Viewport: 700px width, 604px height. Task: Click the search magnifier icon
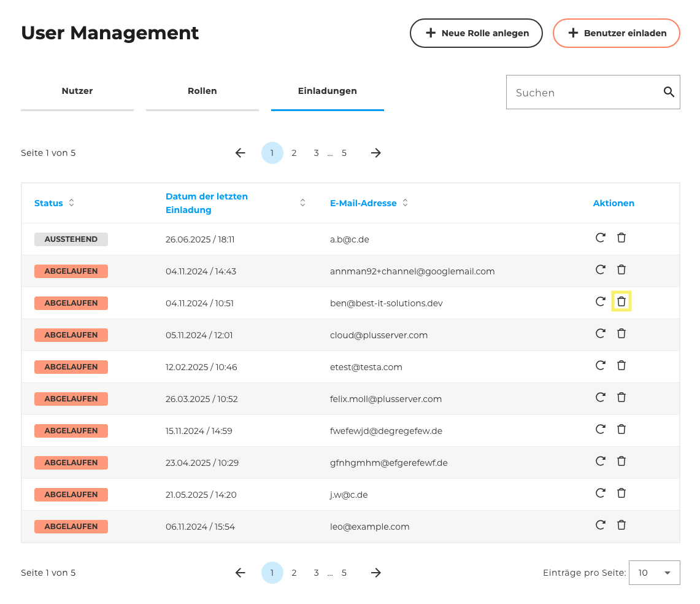tap(669, 91)
